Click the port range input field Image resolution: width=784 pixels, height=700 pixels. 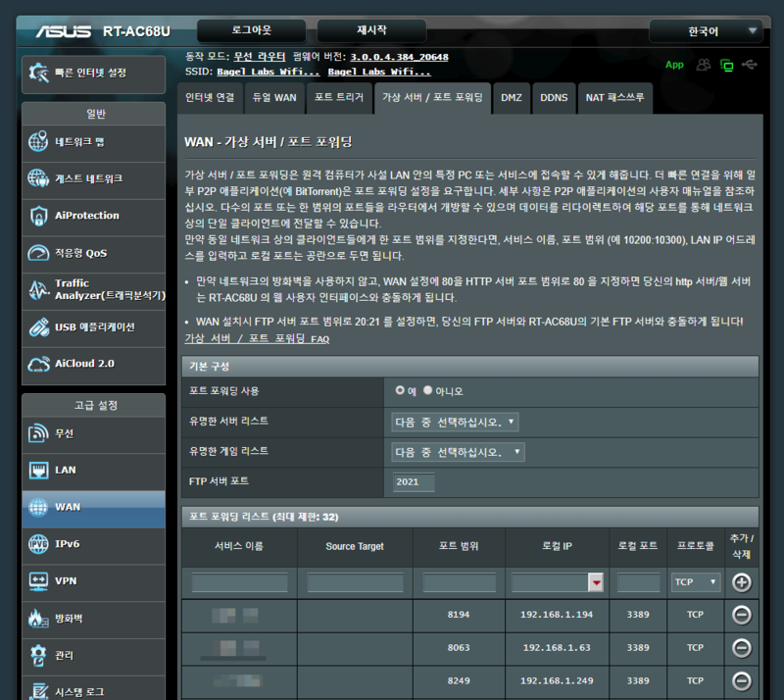[459, 583]
